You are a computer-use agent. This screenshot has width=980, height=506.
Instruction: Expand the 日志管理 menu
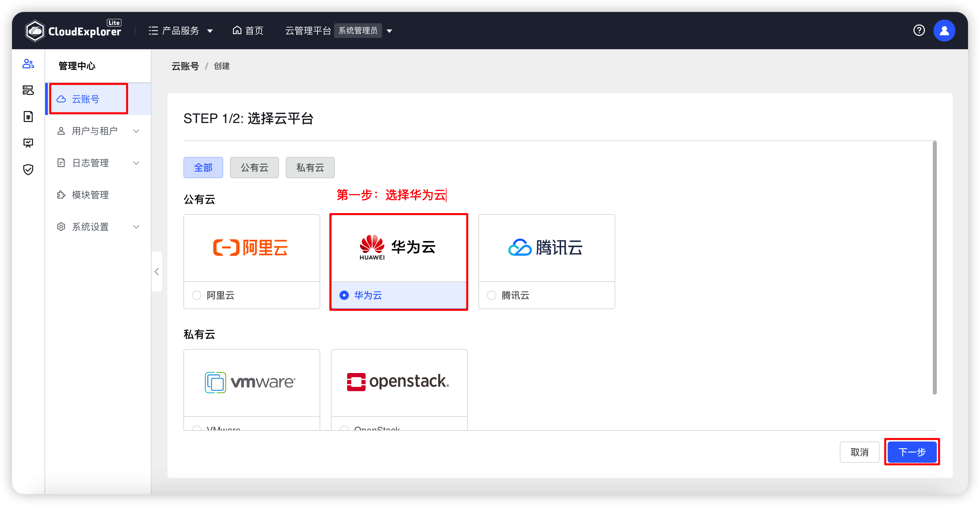(x=98, y=163)
